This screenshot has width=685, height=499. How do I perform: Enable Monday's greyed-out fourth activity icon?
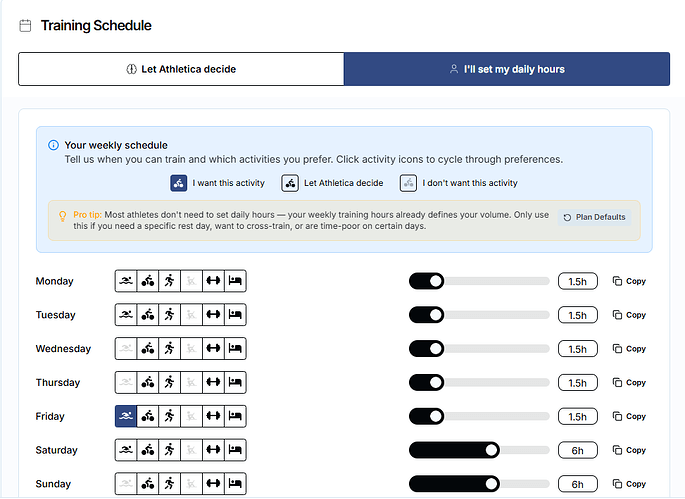click(192, 281)
